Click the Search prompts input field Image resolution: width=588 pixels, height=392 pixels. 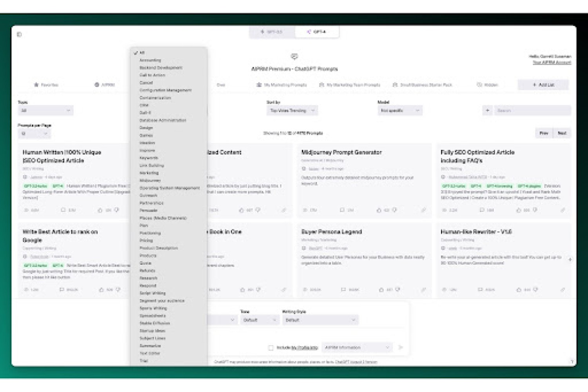532,111
